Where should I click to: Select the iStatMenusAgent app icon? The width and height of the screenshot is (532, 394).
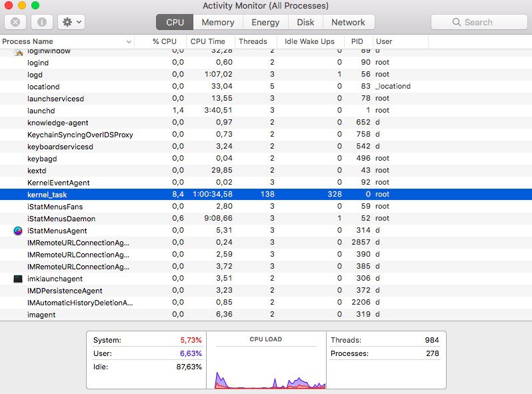click(18, 231)
